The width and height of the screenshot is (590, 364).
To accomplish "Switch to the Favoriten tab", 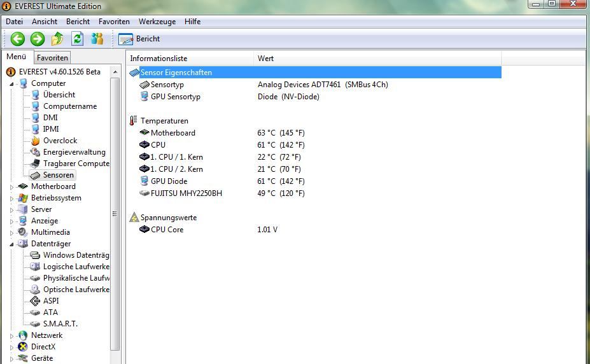I will click(x=52, y=57).
